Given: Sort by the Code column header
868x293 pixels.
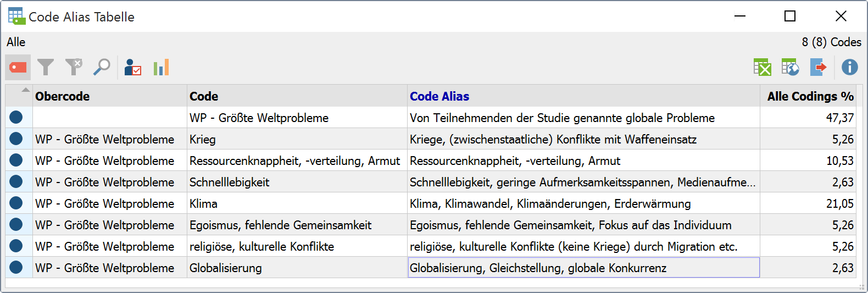Looking at the screenshot, I should (297, 96).
